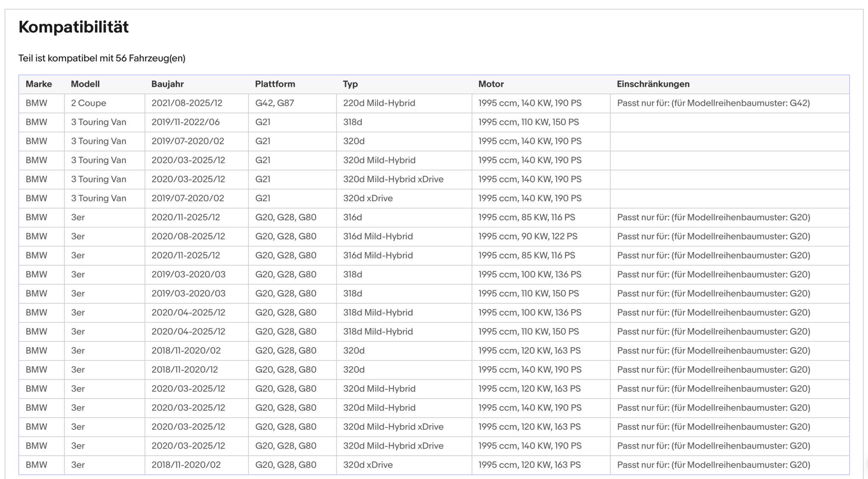Click 'G21' in the 318d Touring Van row
This screenshot has width=868, height=479.
[263, 122]
